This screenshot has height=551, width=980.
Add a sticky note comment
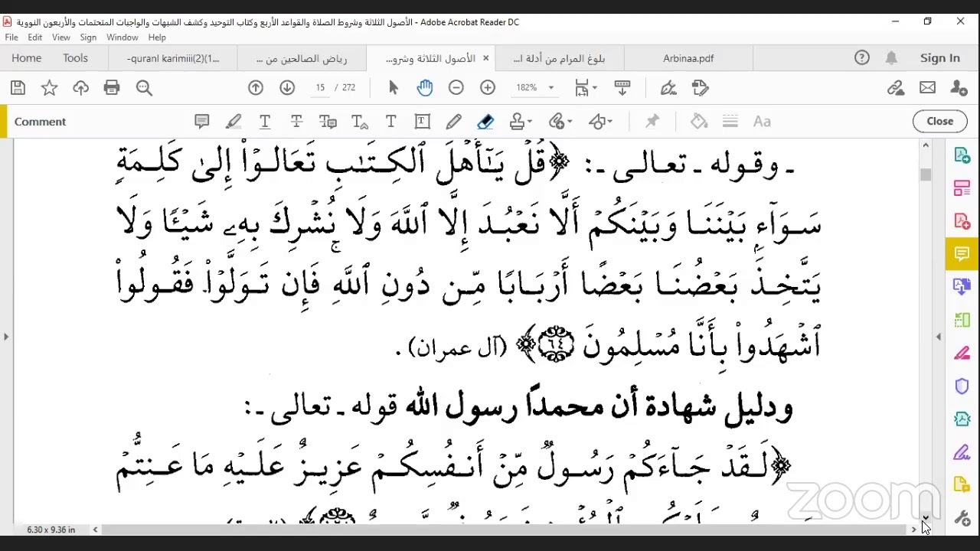point(202,121)
